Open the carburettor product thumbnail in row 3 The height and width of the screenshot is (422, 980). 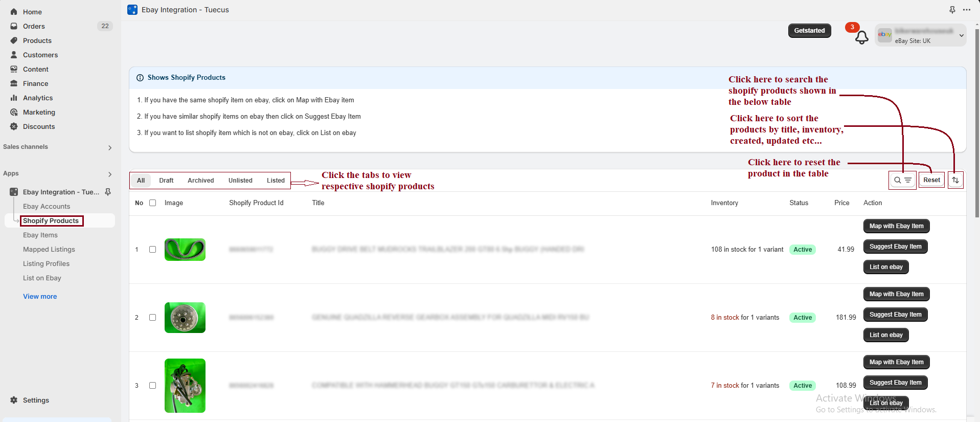coord(185,386)
